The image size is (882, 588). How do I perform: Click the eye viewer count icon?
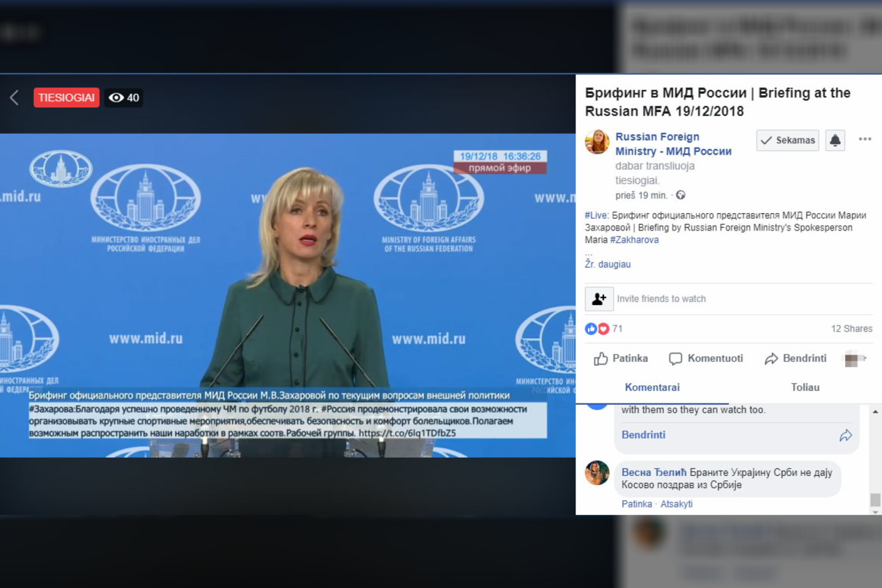click(116, 97)
